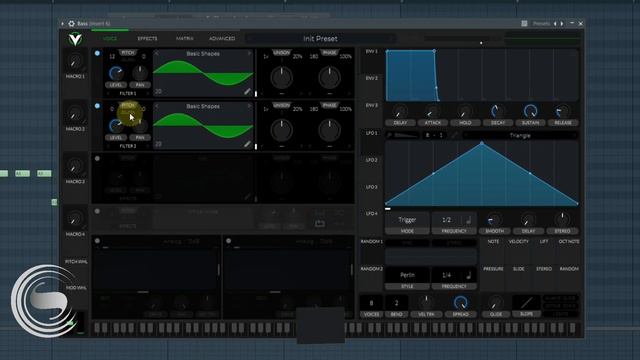
Task: Click the oscillator 1 Level knob
Action: click(x=116, y=73)
